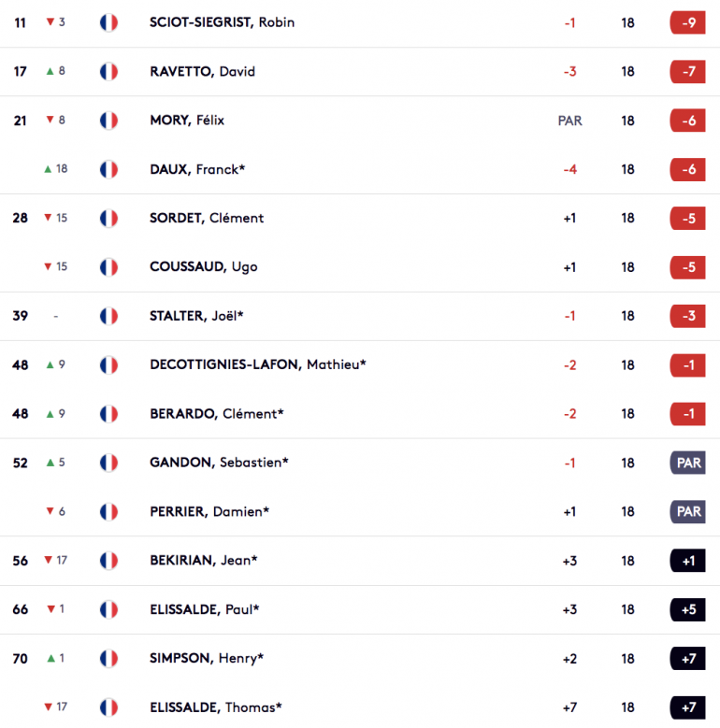Click the -7 score badge for RAVETTO

coord(687,72)
